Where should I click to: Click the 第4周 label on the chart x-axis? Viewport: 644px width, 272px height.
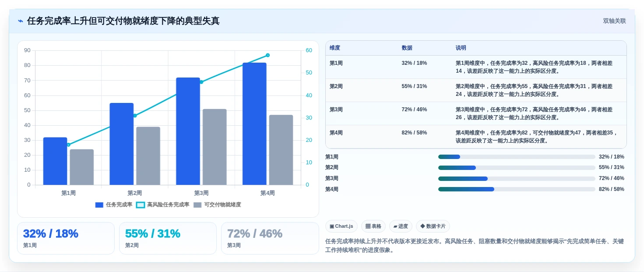(267, 193)
